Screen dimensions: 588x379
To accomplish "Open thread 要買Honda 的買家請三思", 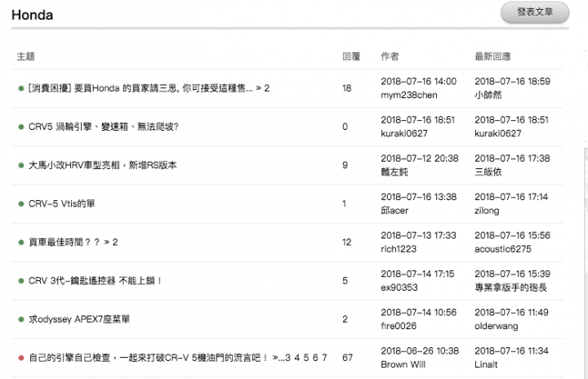I will (x=140, y=88).
